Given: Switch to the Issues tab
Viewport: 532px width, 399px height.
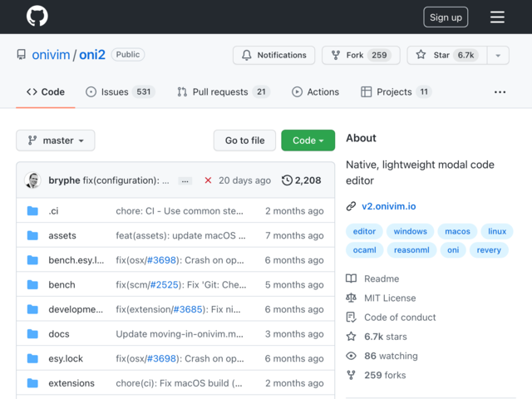Looking at the screenshot, I should (120, 92).
